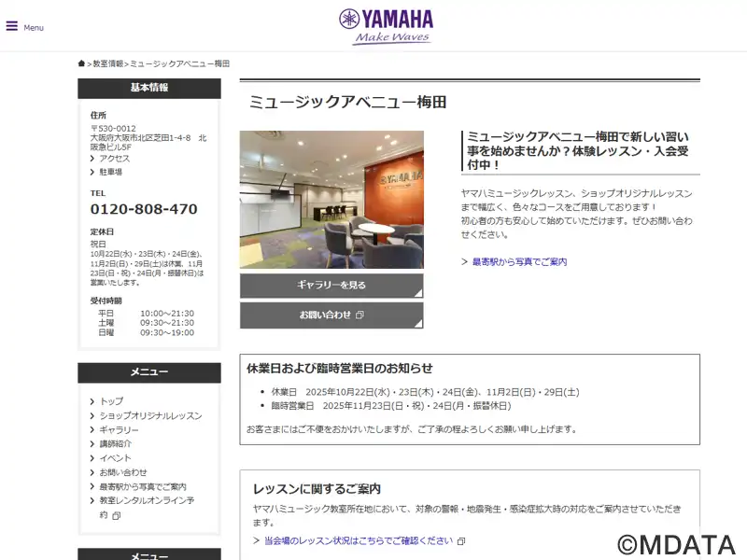The image size is (747, 560).
Task: Select お問い合わせ in the sidebar menu
Action: pyautogui.click(x=123, y=472)
